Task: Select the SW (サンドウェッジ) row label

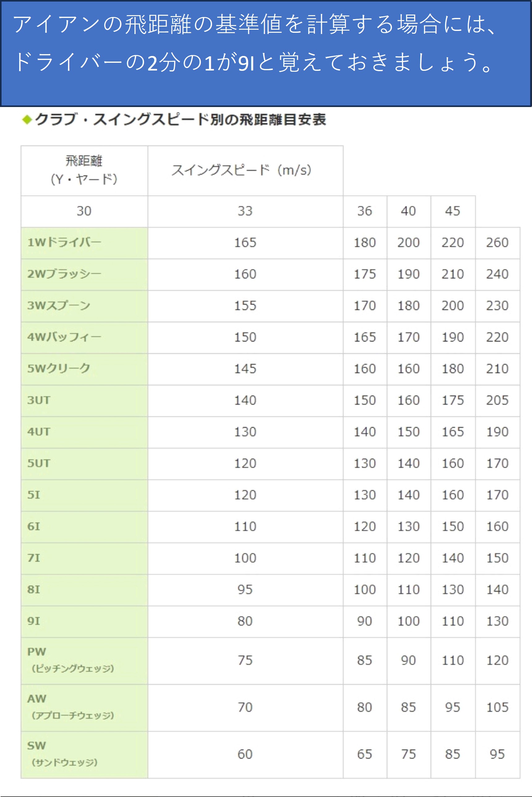Action: 63,754
